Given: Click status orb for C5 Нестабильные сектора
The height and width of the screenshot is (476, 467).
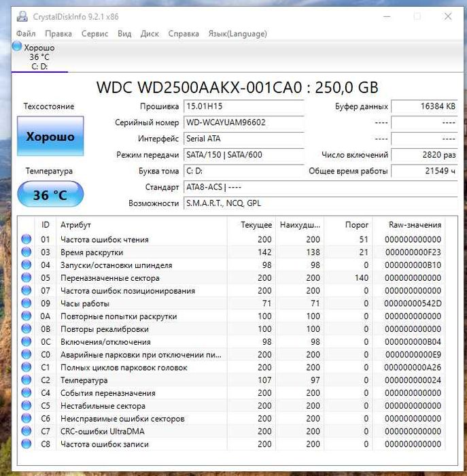Looking at the screenshot, I should click(x=27, y=405).
